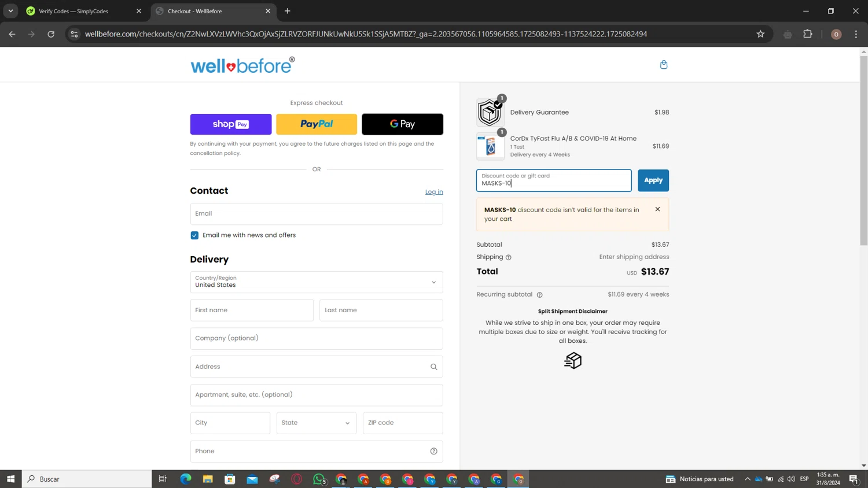Click the Buscar taskbar search box
868x488 pixels.
coord(87,479)
